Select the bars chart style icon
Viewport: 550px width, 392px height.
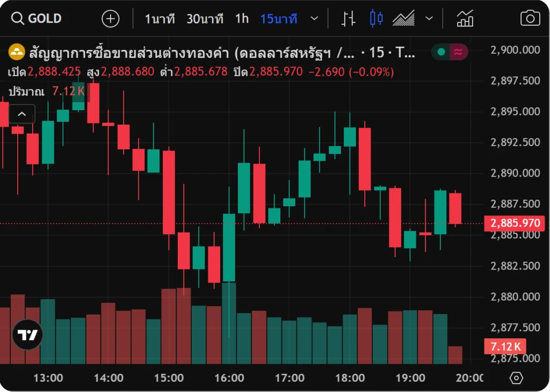coord(349,19)
